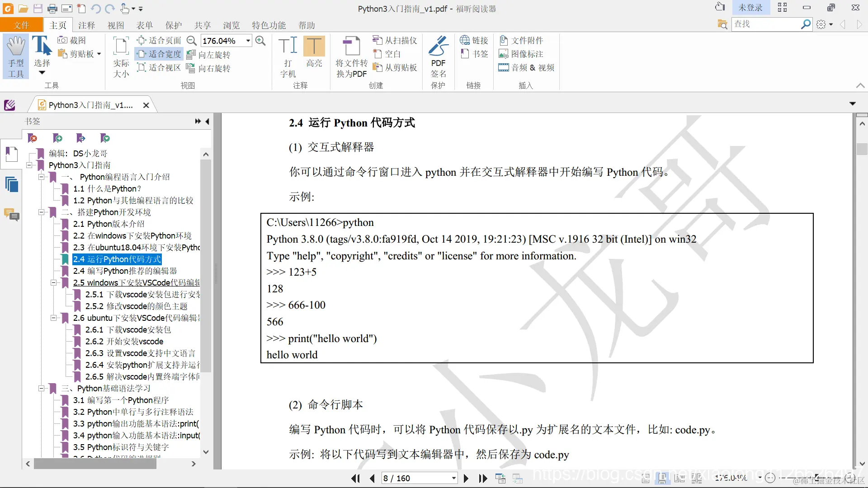
Task: Toggle Fit Width (适合宽度) view mode
Action: (160, 54)
